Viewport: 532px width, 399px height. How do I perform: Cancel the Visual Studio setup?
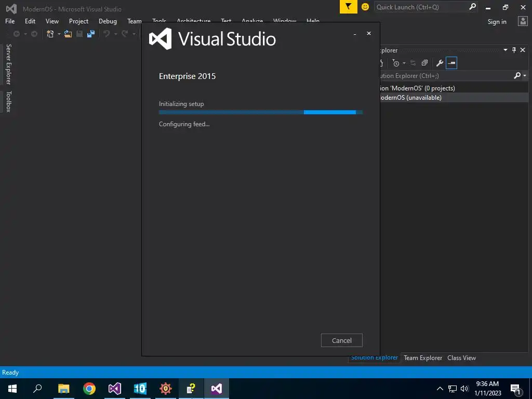coord(341,340)
